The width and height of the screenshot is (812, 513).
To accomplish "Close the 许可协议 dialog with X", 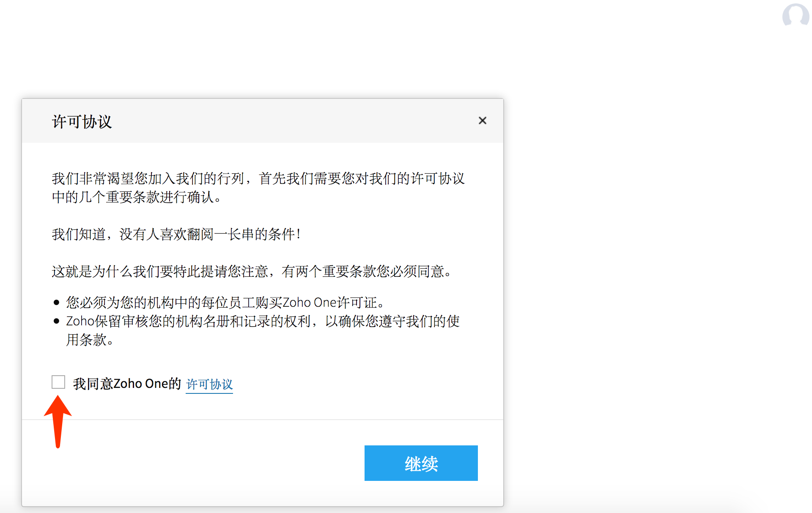I will click(482, 121).
